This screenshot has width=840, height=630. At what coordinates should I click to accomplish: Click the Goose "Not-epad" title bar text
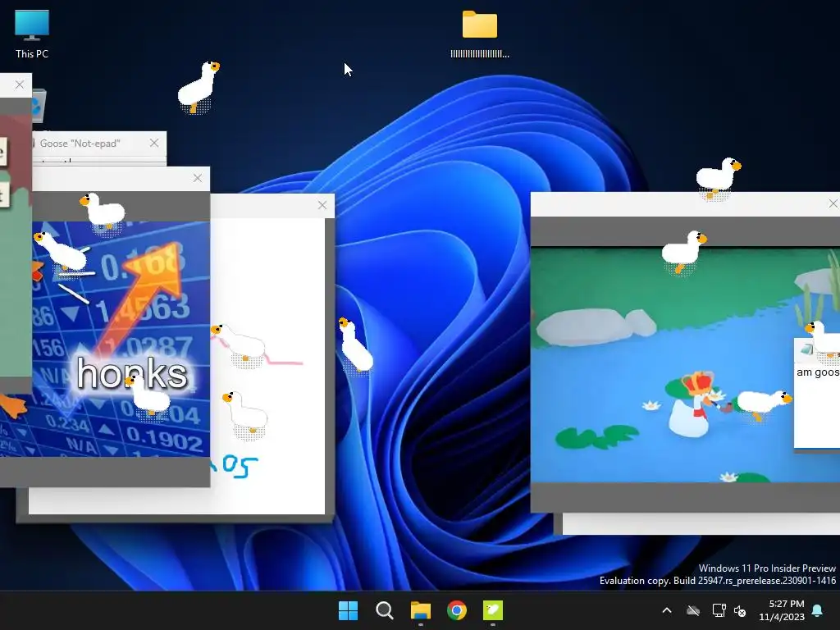[80, 144]
